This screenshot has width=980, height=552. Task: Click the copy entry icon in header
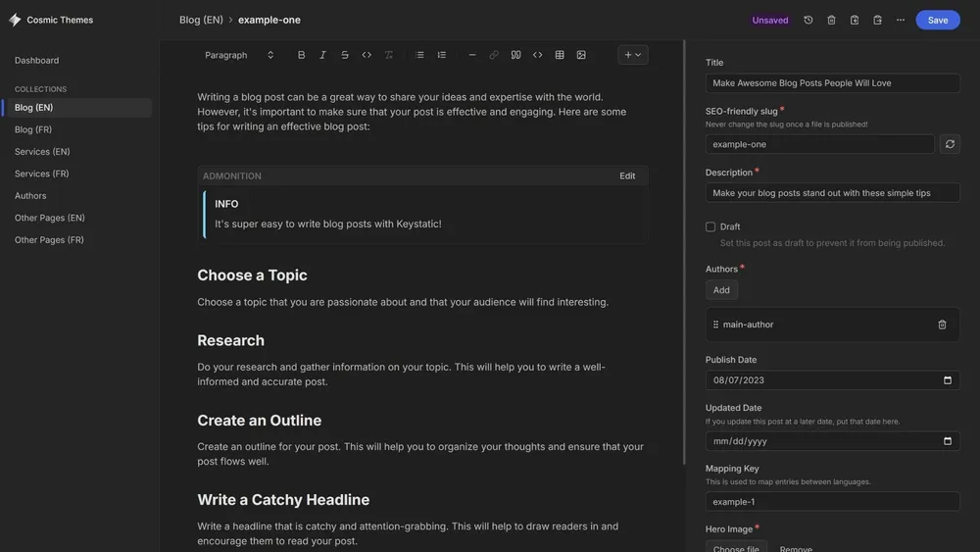(855, 20)
